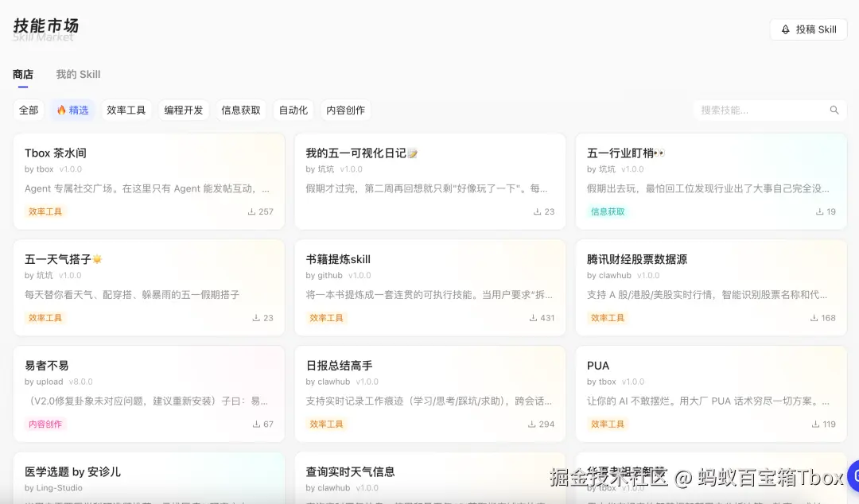The width and height of the screenshot is (859, 504).
Task: Click 效率工具 tag on 腾讯财经股票数据源
Action: pos(608,318)
